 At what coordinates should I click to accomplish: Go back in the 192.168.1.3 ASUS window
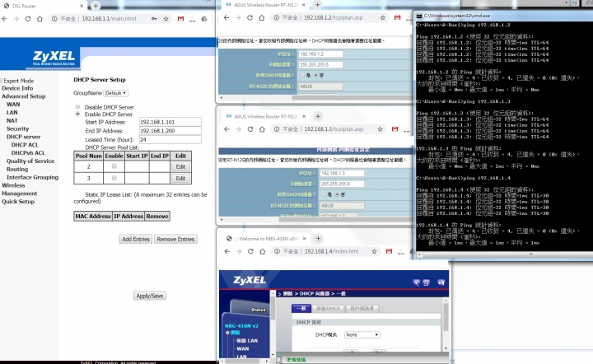(x=226, y=129)
